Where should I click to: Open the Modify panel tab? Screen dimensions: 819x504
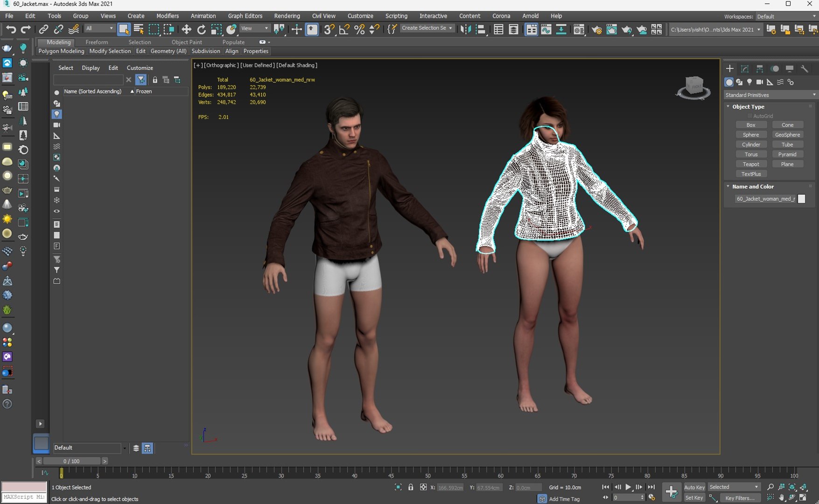click(745, 69)
